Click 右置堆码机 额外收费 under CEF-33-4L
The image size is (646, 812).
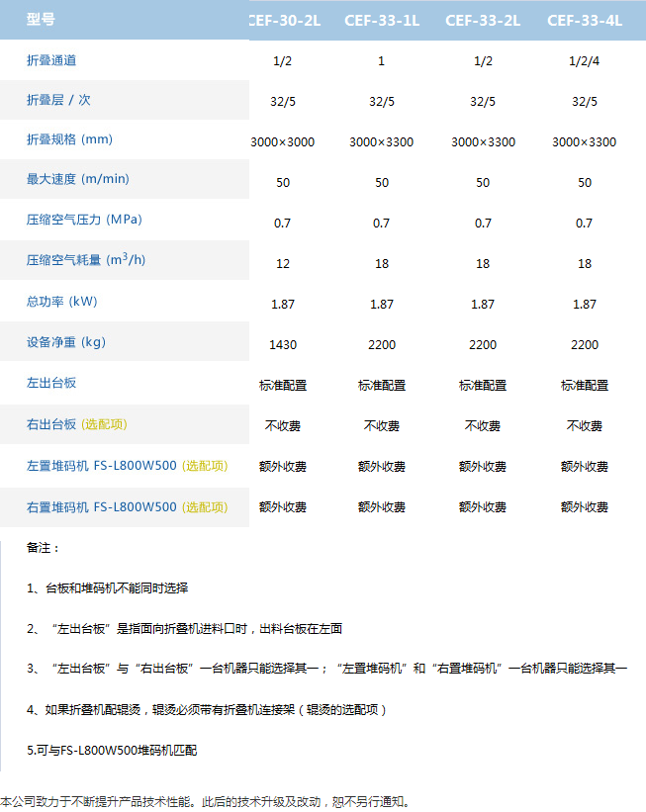pyautogui.click(x=585, y=507)
